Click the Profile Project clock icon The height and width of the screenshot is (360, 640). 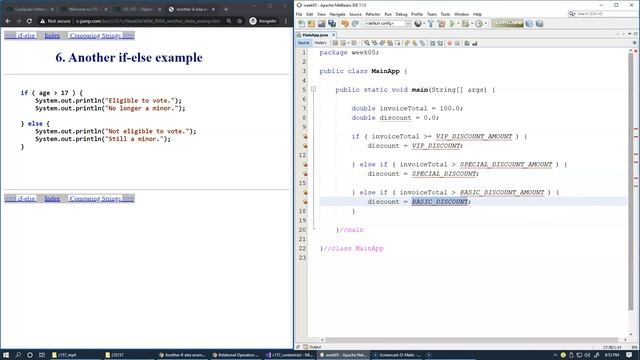pos(479,24)
